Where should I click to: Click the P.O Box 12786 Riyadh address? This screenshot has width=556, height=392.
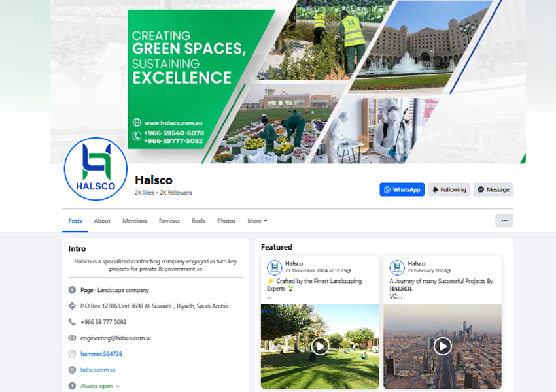tap(154, 306)
